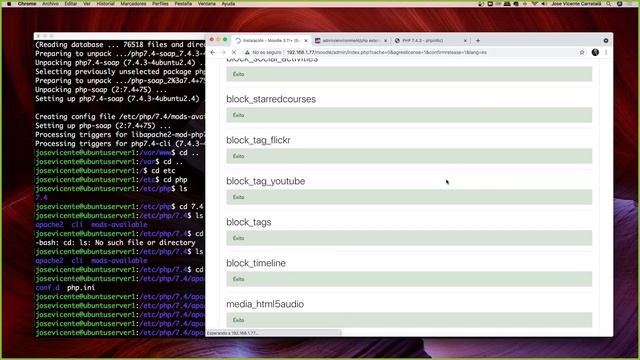
Task: Click the Éxito bar under block_tags
Action: click(409, 238)
